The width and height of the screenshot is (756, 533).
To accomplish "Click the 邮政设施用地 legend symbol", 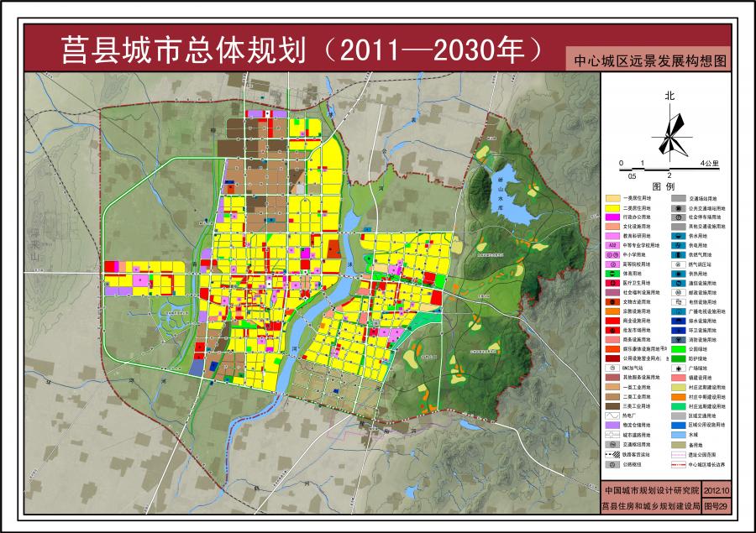I will coord(679,292).
